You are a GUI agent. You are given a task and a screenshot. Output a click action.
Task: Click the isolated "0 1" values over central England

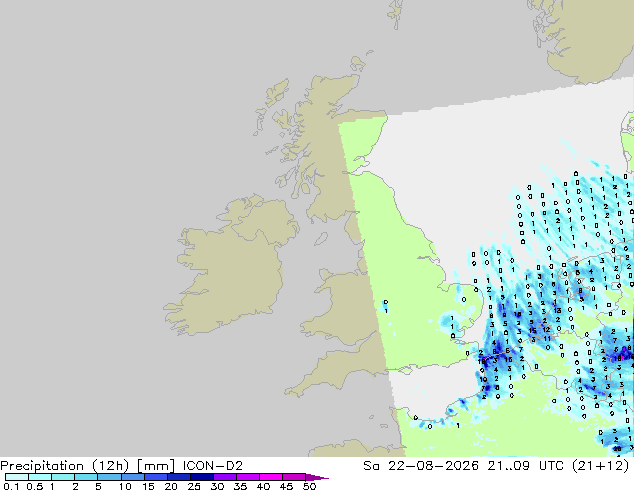pyautogui.click(x=386, y=307)
